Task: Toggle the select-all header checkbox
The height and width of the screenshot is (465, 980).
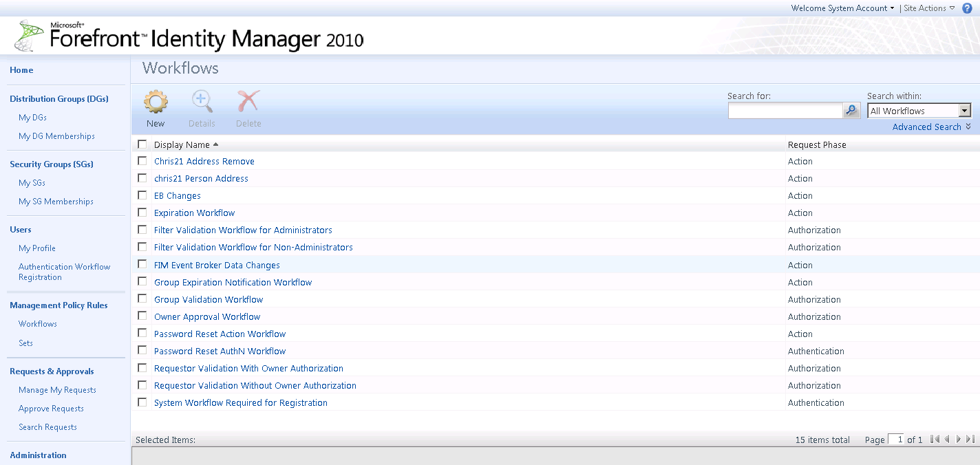Action: (x=142, y=144)
